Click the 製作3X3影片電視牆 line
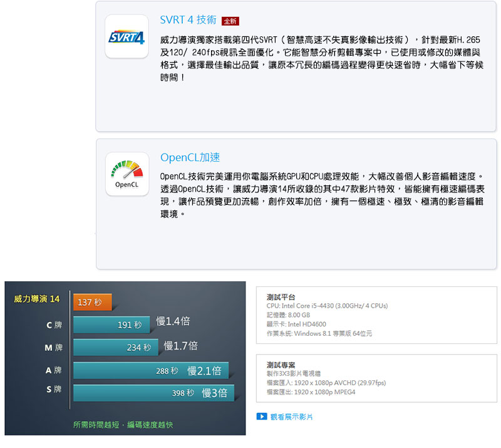 point(294,373)
